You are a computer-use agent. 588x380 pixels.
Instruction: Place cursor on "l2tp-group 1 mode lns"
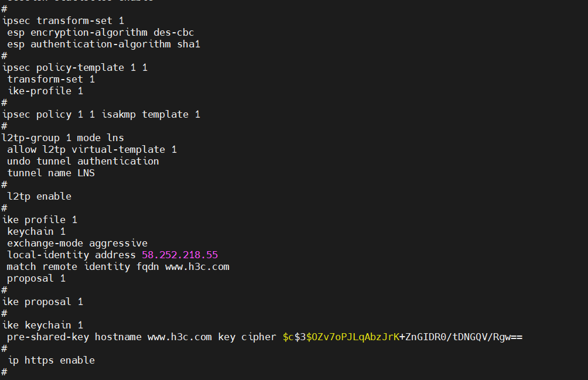point(63,138)
